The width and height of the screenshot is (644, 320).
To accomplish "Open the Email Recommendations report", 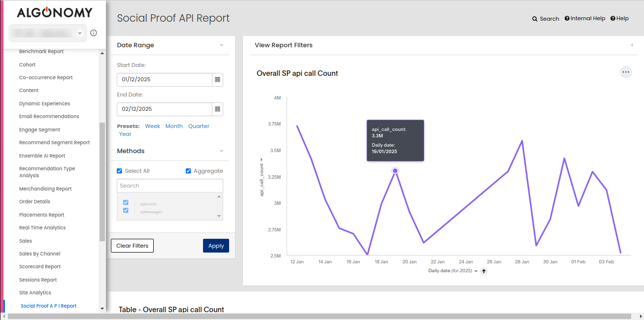I will click(49, 116).
